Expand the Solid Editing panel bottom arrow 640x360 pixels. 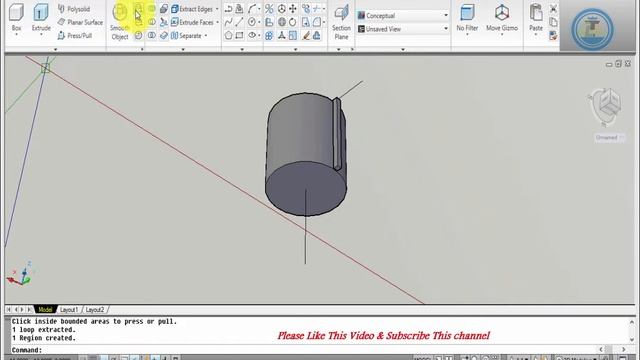(x=183, y=49)
